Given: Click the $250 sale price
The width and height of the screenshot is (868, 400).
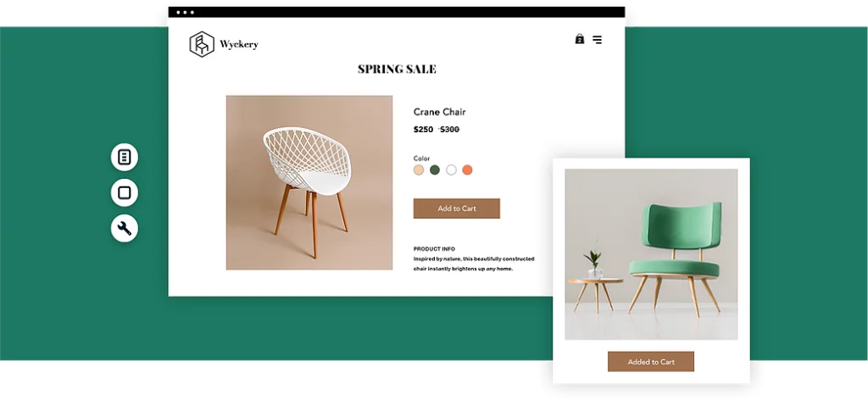Looking at the screenshot, I should coord(424,130).
